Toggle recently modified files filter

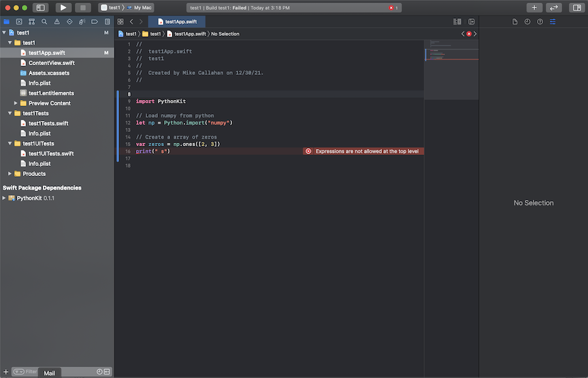coord(99,372)
